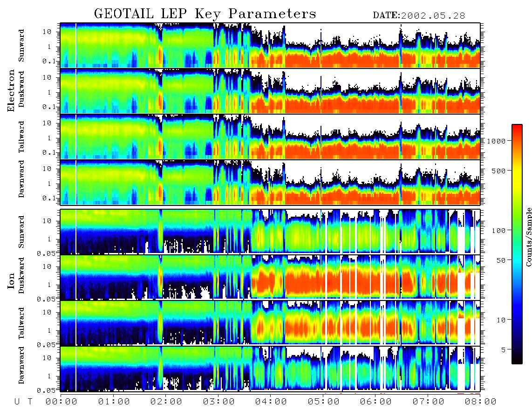532x410 pixels.
Task: Click the "1000" colorbar tick label
Action: coord(496,141)
